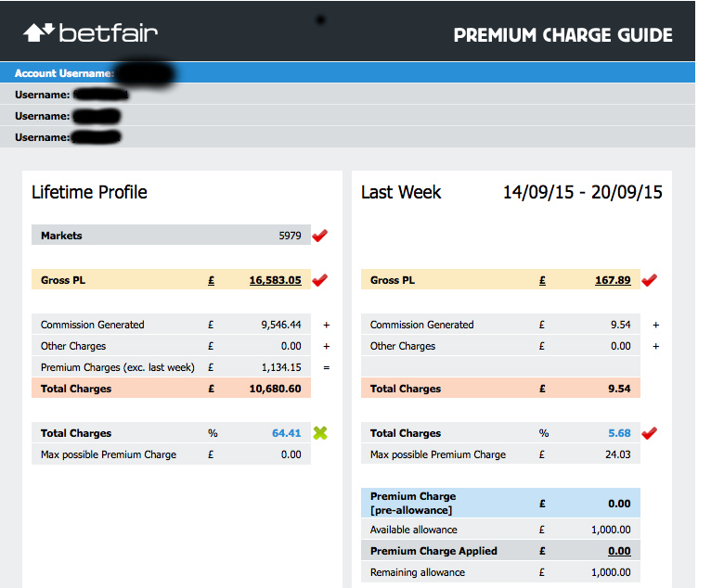Click the 14/09/15 - 20/09/15 date range
Screen dimensions: 724x588
(x=582, y=192)
